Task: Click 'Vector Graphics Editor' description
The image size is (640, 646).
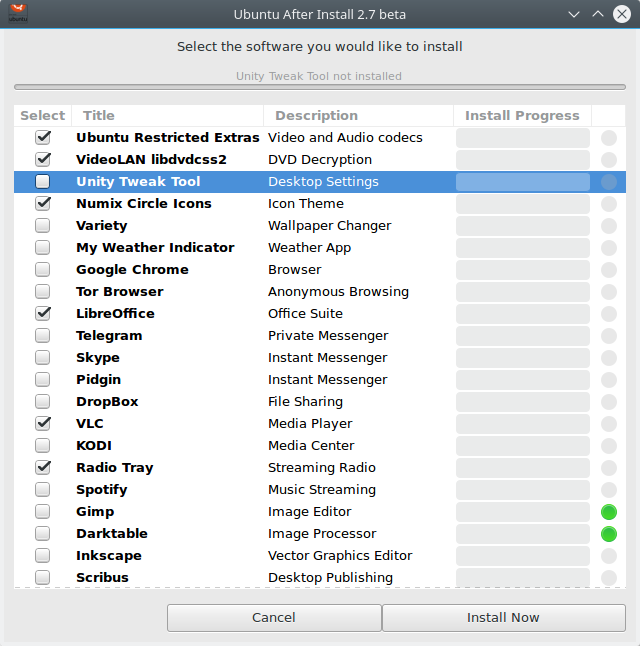Action: 340,555
